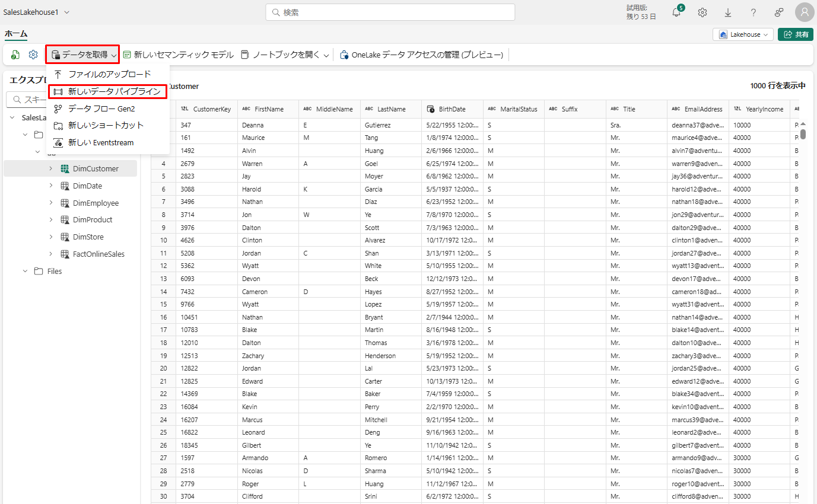The image size is (817, 504).
Task: Open the user profile avatar
Action: tap(805, 12)
